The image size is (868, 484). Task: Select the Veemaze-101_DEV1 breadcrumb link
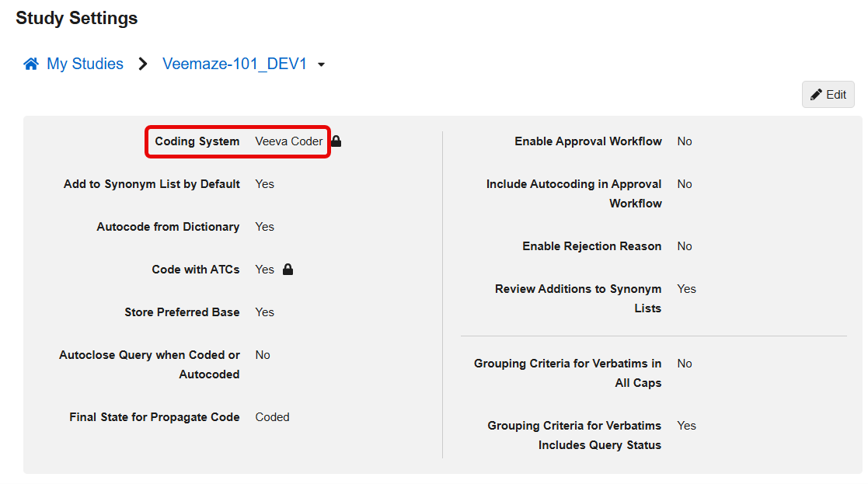(234, 64)
